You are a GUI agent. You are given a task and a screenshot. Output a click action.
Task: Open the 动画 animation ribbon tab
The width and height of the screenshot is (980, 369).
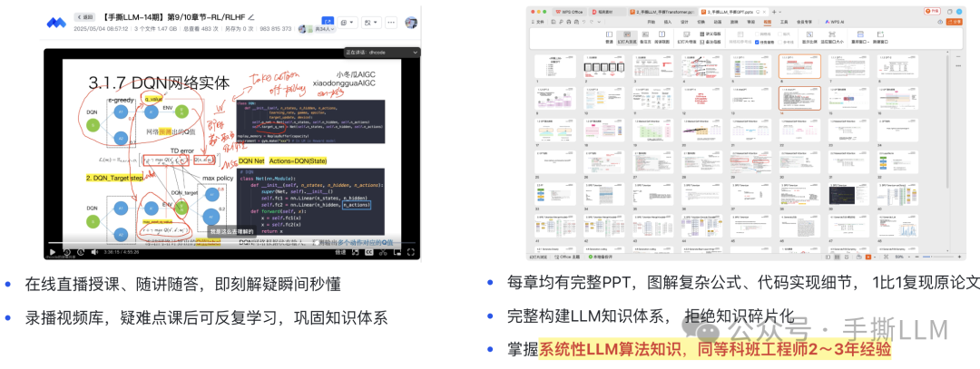point(718,22)
